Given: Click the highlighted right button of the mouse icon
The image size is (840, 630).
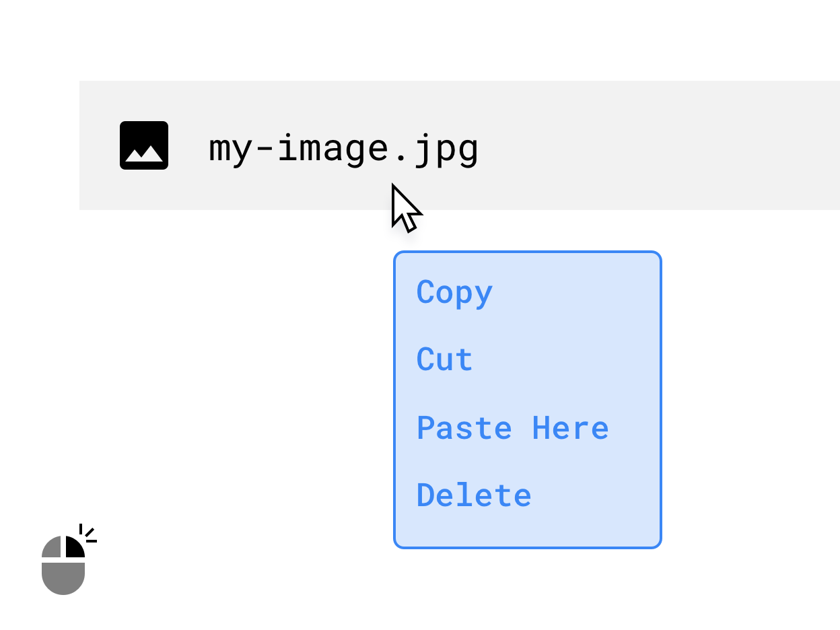Looking at the screenshot, I should coord(74,548).
